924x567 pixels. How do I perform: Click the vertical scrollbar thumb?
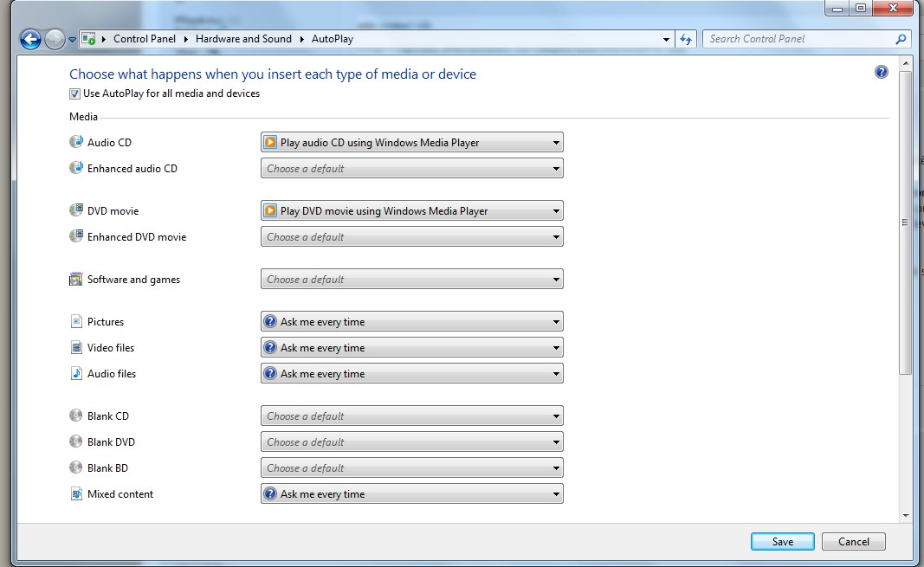905,222
